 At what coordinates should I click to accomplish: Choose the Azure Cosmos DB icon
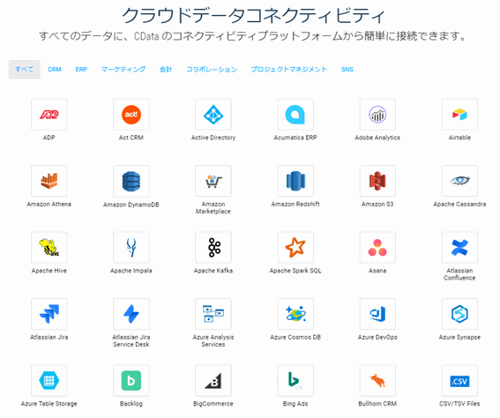[295, 314]
